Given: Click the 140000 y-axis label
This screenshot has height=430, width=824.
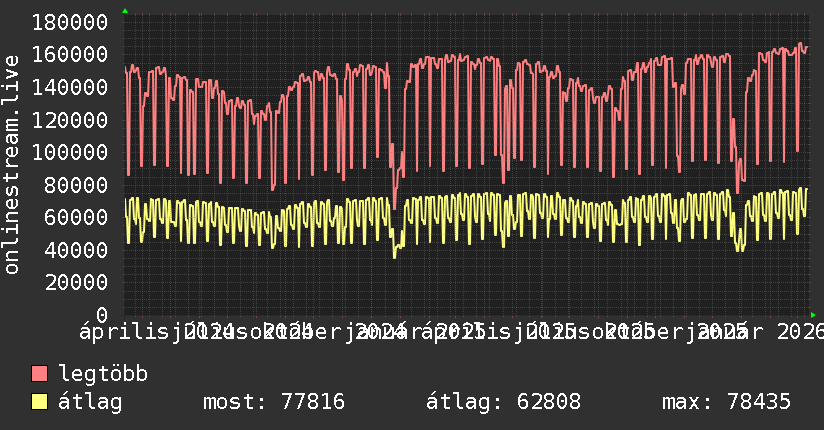Looking at the screenshot, I should [70, 87].
